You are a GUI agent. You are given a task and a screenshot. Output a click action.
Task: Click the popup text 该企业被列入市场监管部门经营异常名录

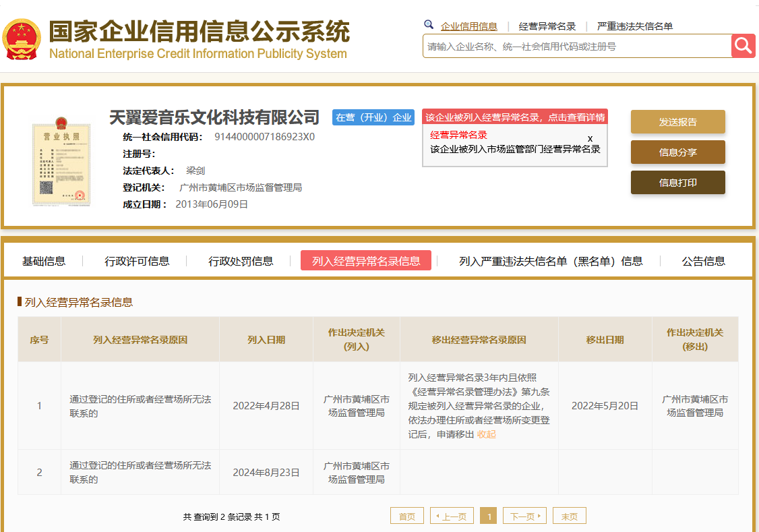point(515,149)
